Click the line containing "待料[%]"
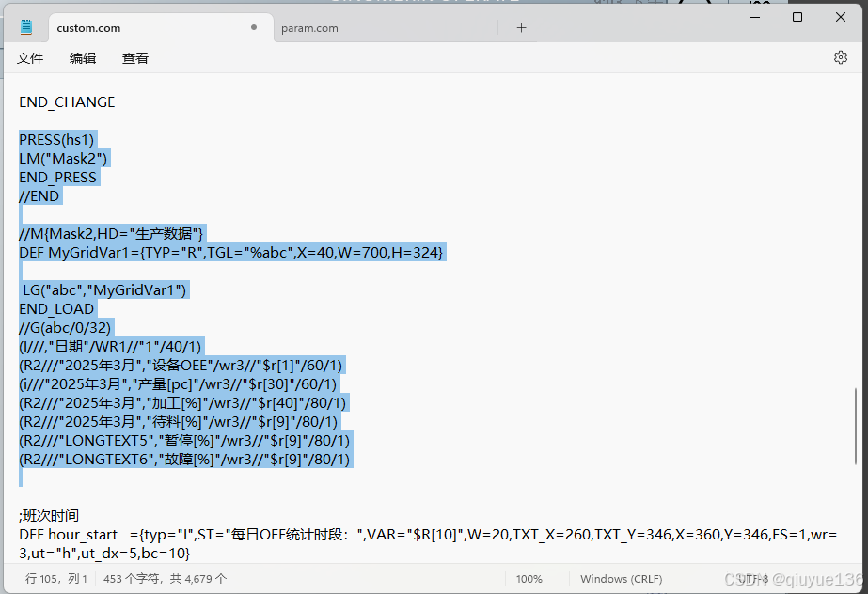The image size is (868, 594). 179,422
